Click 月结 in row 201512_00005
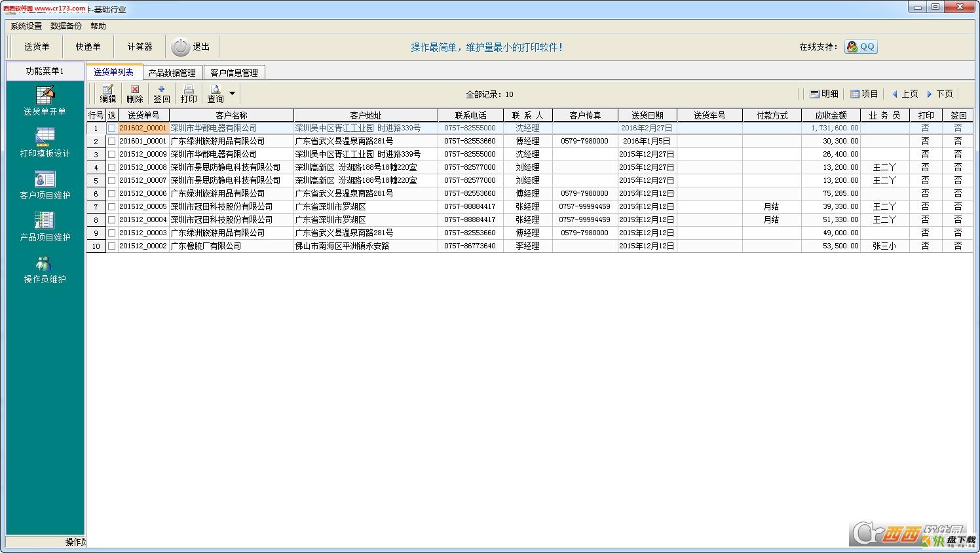The width and height of the screenshot is (980, 553). click(772, 207)
